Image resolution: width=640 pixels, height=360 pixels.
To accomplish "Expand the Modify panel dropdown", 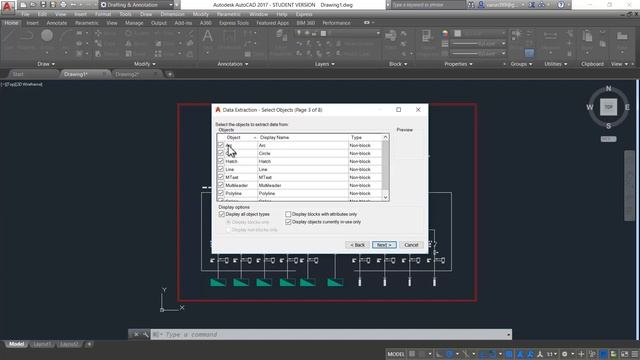I will (x=144, y=64).
